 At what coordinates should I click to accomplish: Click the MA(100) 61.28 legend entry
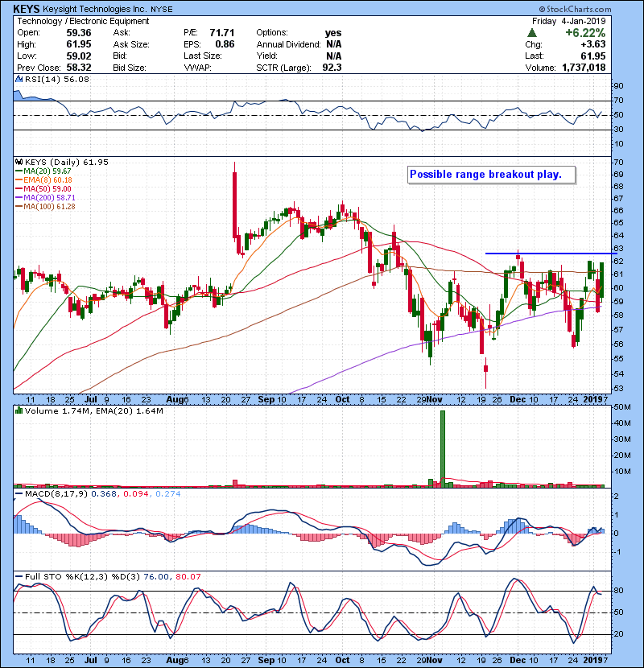click(x=45, y=207)
